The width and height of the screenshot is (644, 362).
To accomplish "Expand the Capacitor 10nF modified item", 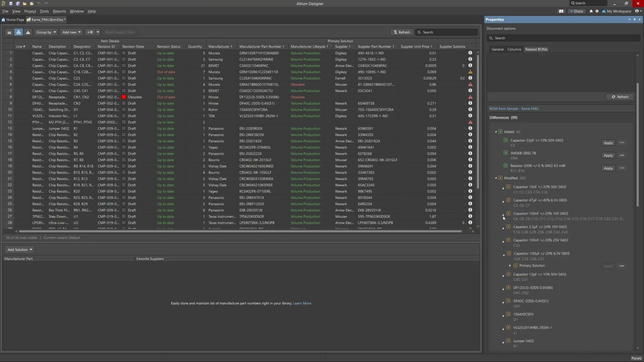I will coord(503,187).
